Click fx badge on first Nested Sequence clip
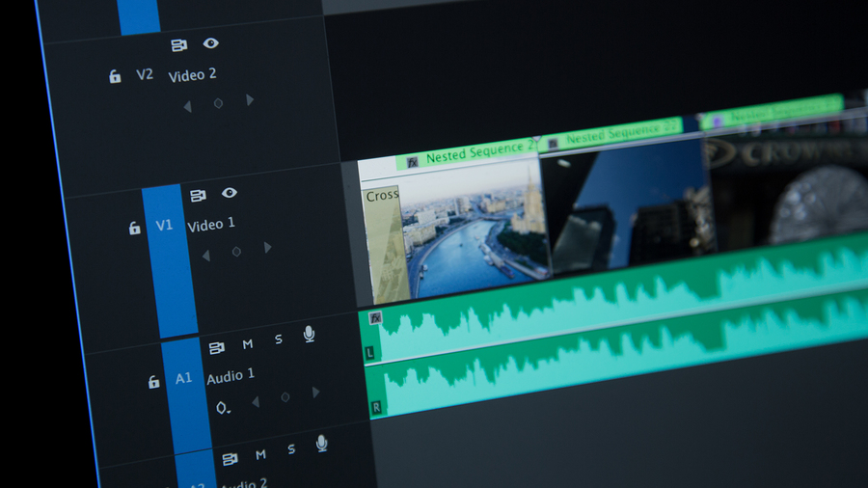 (x=413, y=162)
